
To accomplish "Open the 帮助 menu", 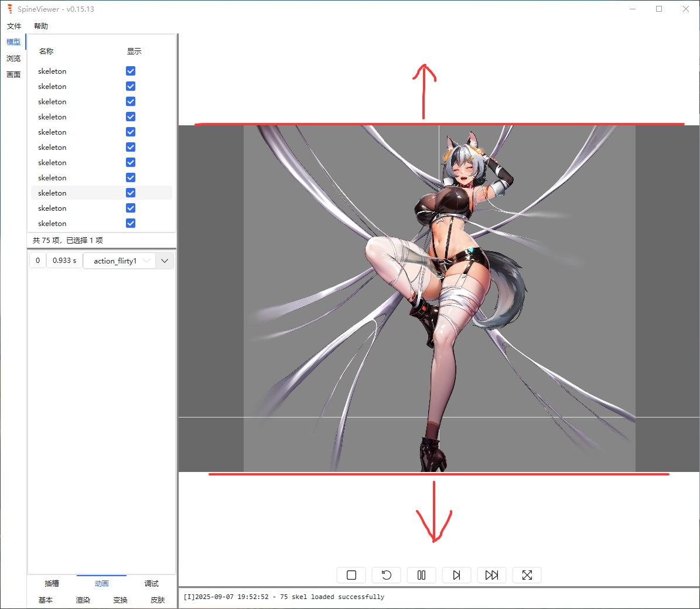I will pyautogui.click(x=40, y=26).
